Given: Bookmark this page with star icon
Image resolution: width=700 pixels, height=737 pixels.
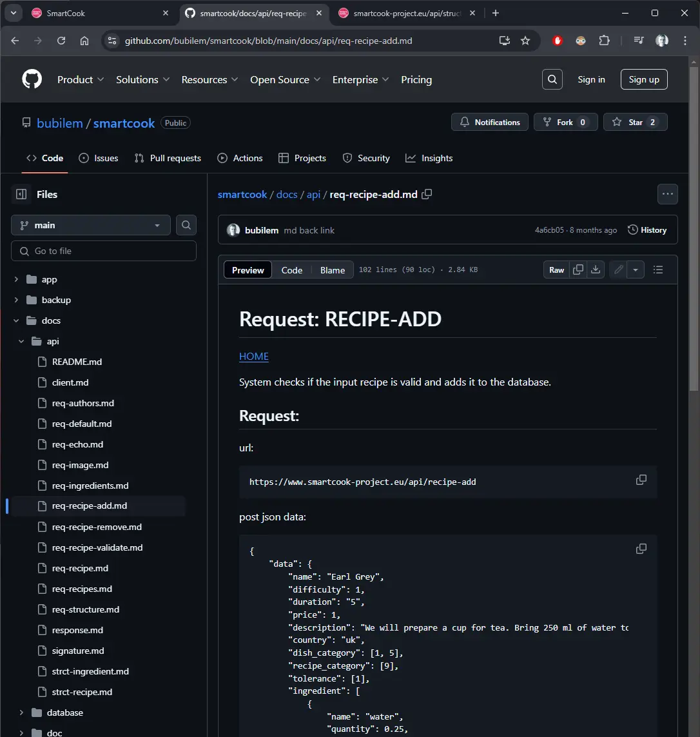Looking at the screenshot, I should (525, 41).
